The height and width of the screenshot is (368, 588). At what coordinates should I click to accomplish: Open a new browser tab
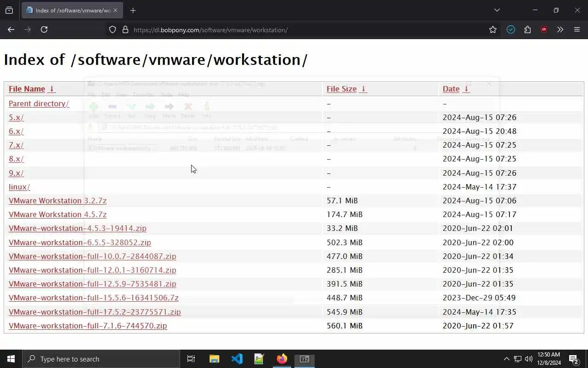pyautogui.click(x=133, y=10)
